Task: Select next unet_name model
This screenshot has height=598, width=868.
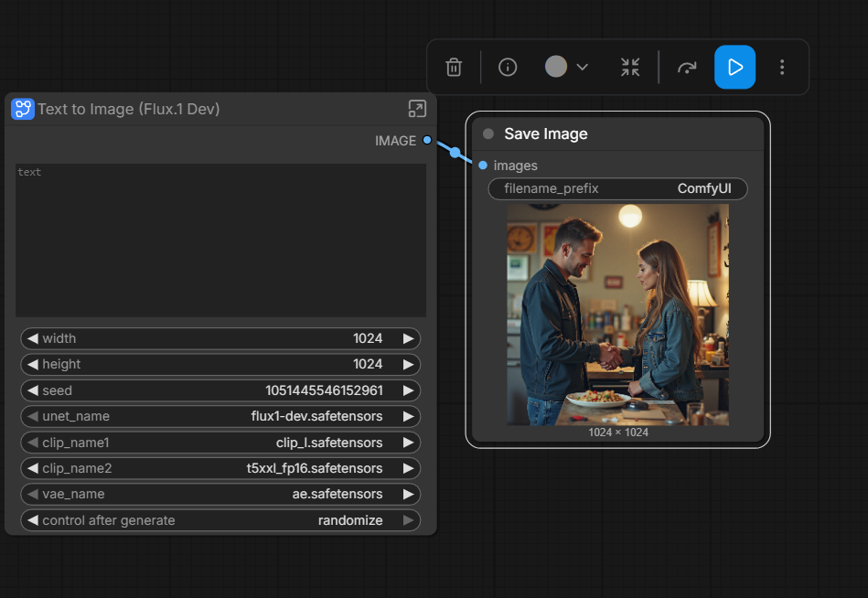Action: point(409,416)
